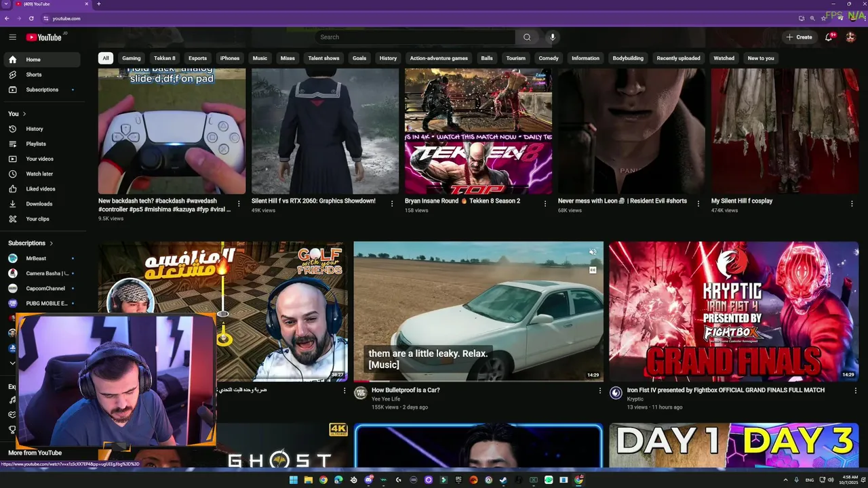Expand the Subscriptions header chevron
The width and height of the screenshot is (868, 488).
[x=51, y=243]
